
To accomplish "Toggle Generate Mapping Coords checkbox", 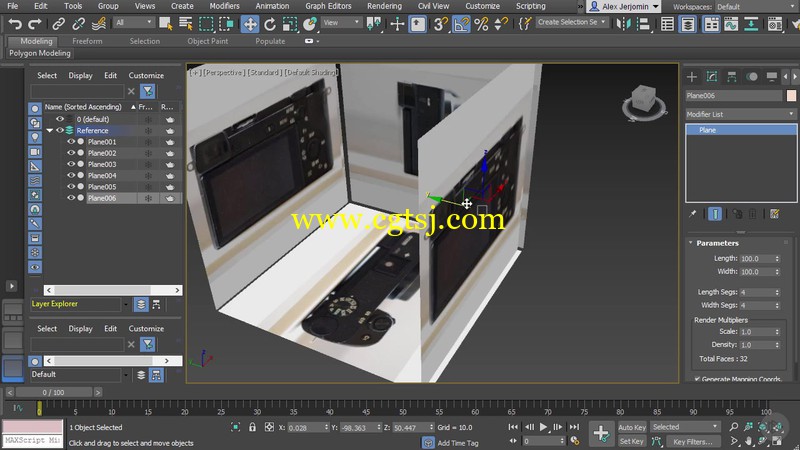I will (x=697, y=379).
